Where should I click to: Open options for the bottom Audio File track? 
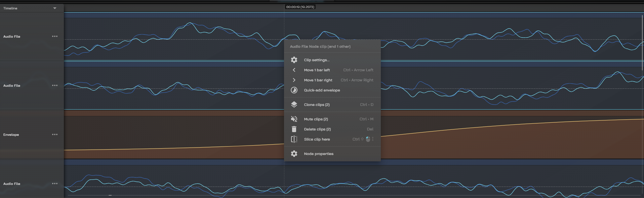click(55, 184)
